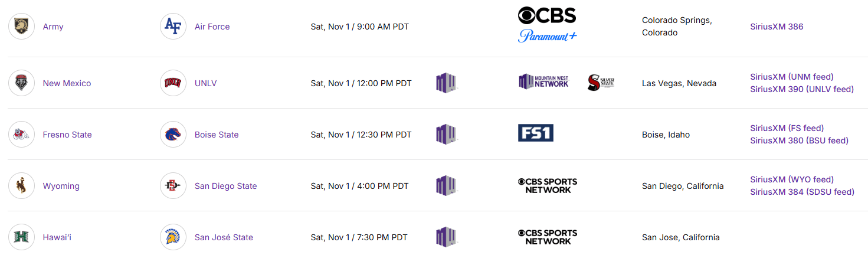Click the Silver State network logo

(601, 83)
